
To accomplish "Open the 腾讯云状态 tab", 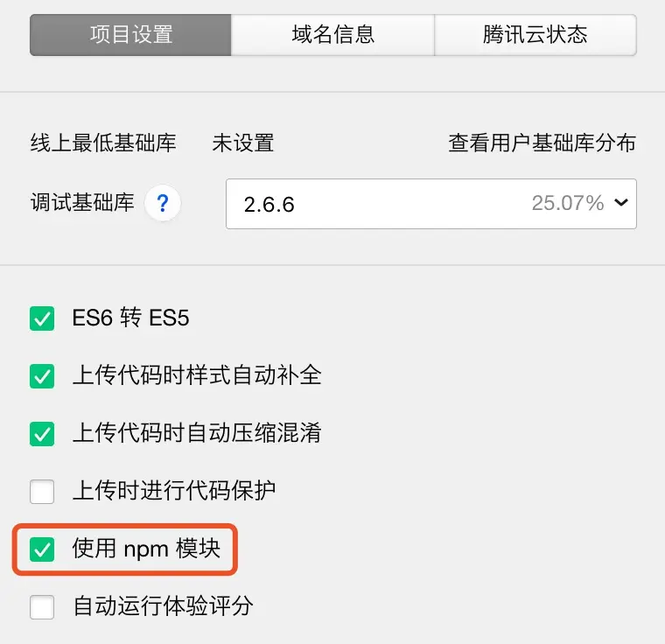I will 535,35.
